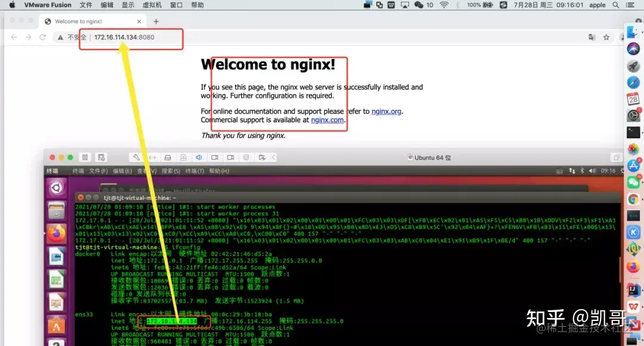
Task: Open Ubuntu terminal 编辑(E) menu
Action: [122, 171]
